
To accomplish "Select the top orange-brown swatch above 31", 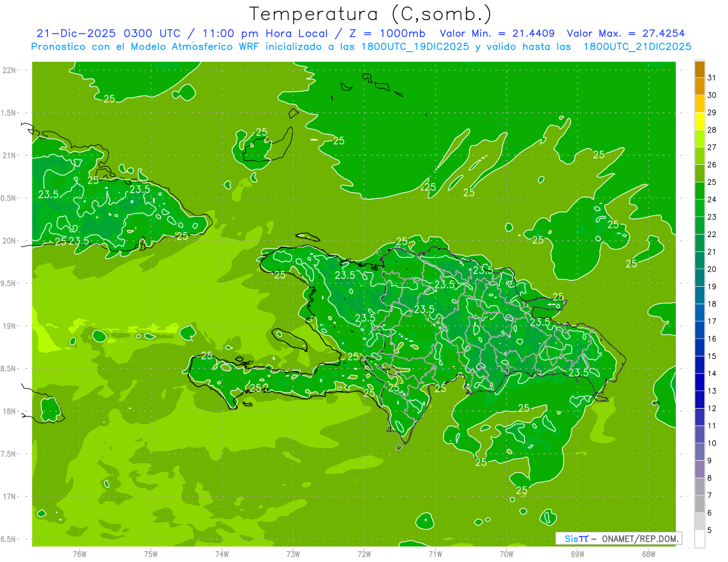I will [x=699, y=69].
